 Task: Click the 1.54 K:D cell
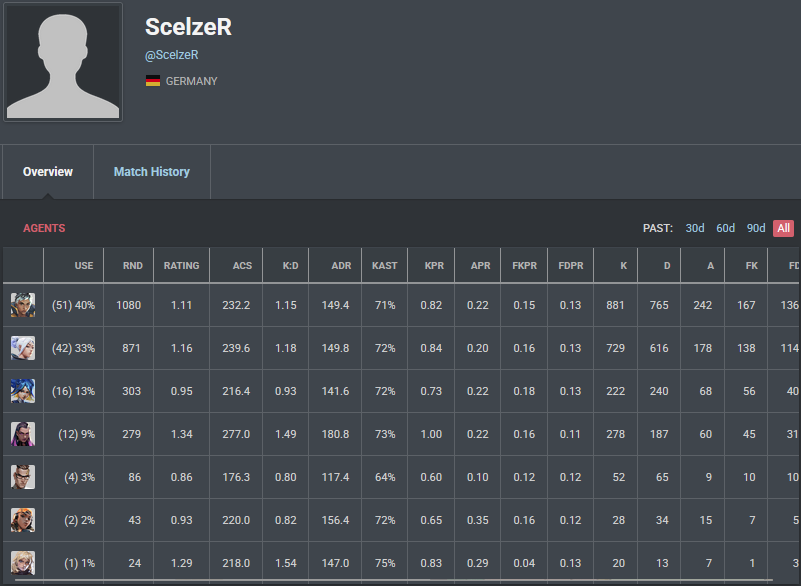coord(286,562)
